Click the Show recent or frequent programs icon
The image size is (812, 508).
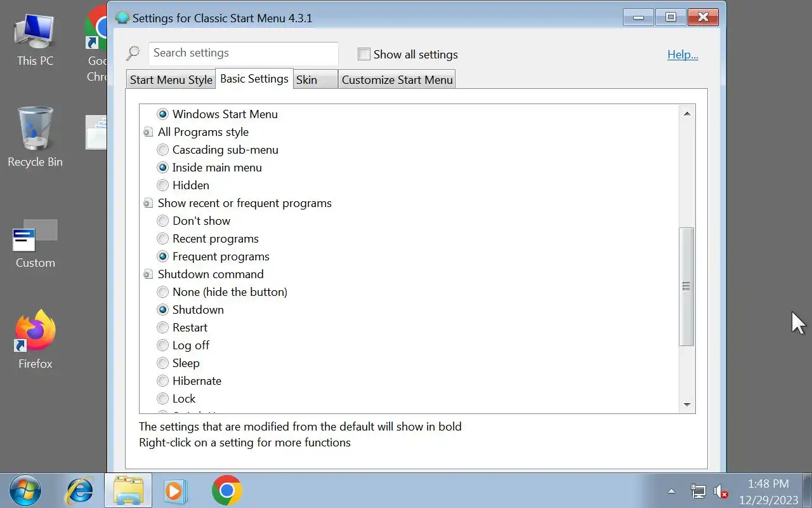point(148,203)
